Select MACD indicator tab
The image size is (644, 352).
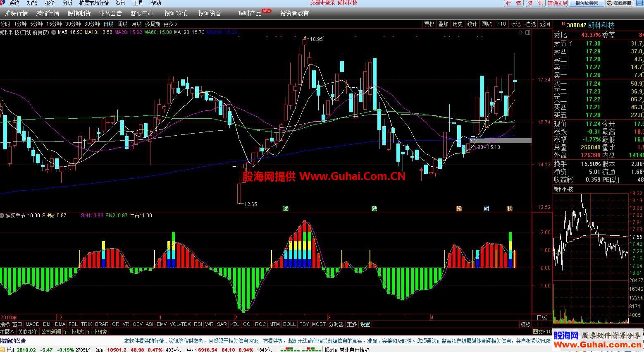(x=32, y=324)
